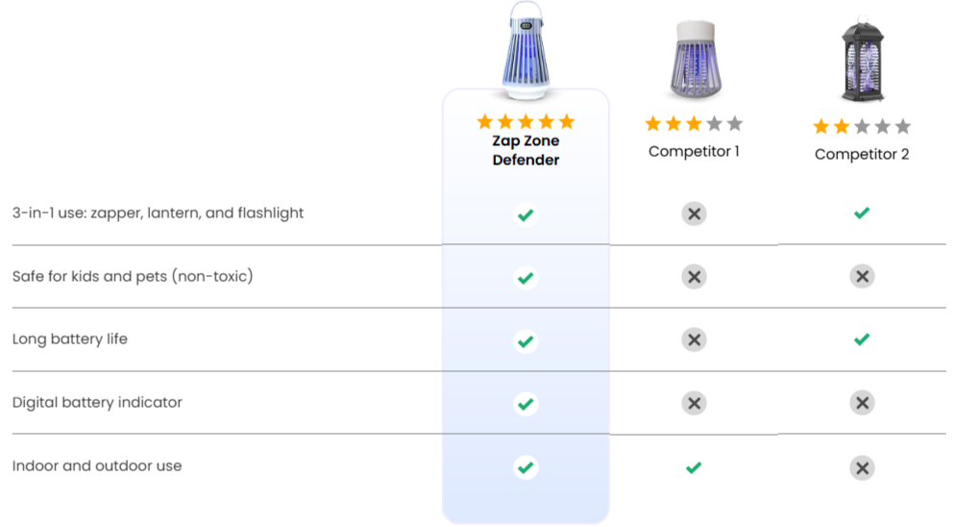
Task: Click the Competitor 2 black lantern image
Action: click(862, 59)
